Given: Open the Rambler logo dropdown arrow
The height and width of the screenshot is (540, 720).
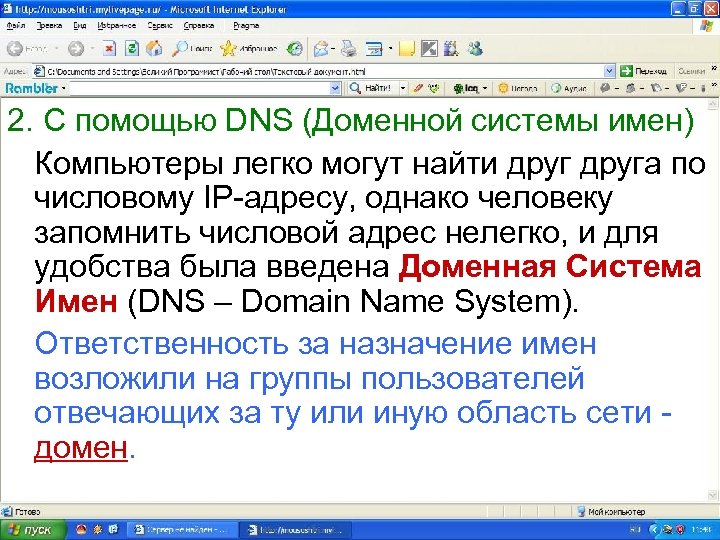Looking at the screenshot, I should (x=63, y=88).
